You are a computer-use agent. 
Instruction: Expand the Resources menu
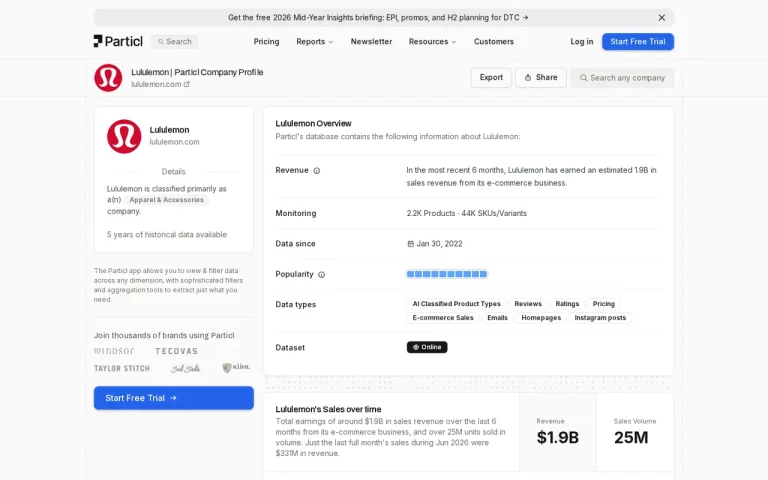432,42
